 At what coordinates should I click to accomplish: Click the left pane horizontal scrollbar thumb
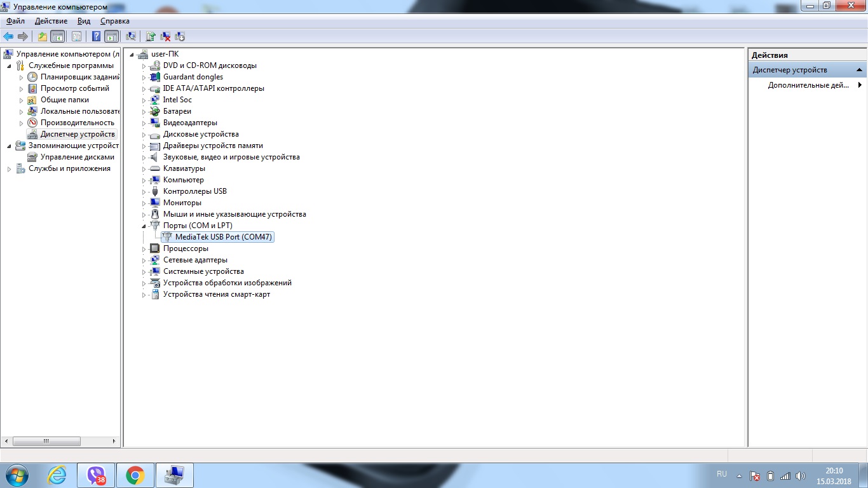coord(46,441)
